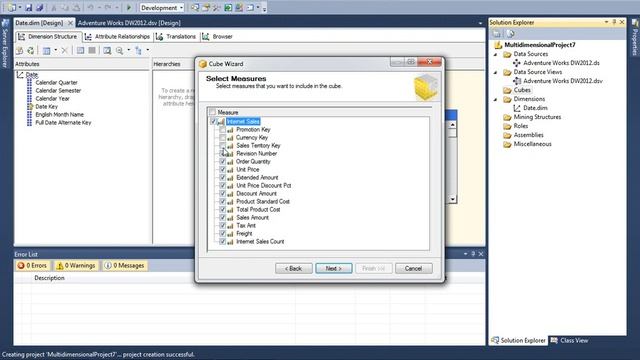This screenshot has height=360, width=640.
Task: Click the Save All icon in the main toolbar
Action: pyautogui.click(x=40, y=7)
